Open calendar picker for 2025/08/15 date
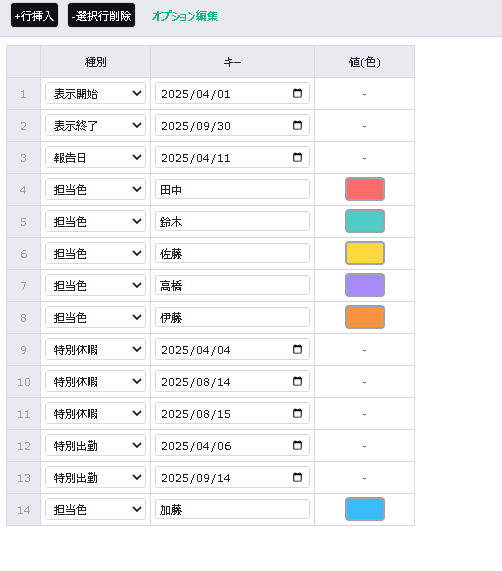Viewport: 502px width, 571px height. [x=297, y=413]
